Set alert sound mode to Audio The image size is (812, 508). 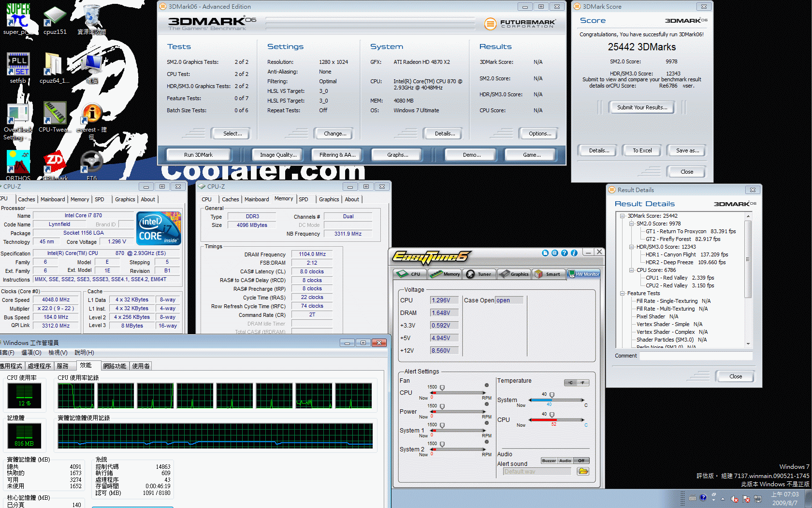[565, 461]
